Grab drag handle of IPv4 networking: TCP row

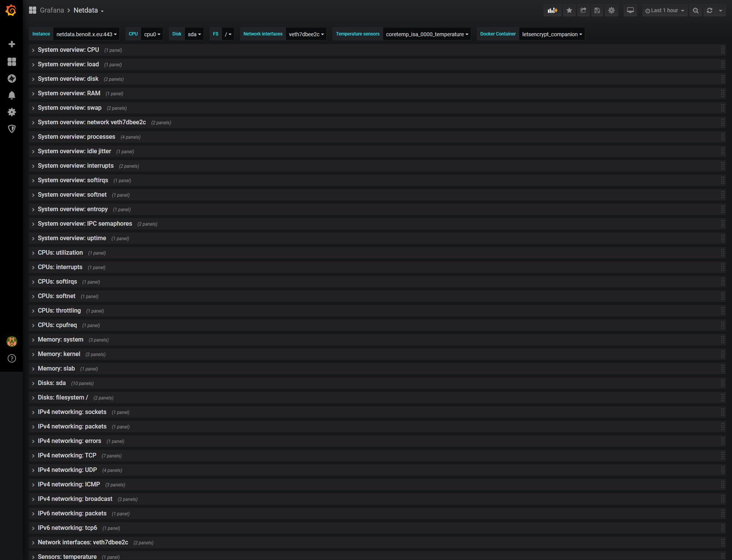723,456
